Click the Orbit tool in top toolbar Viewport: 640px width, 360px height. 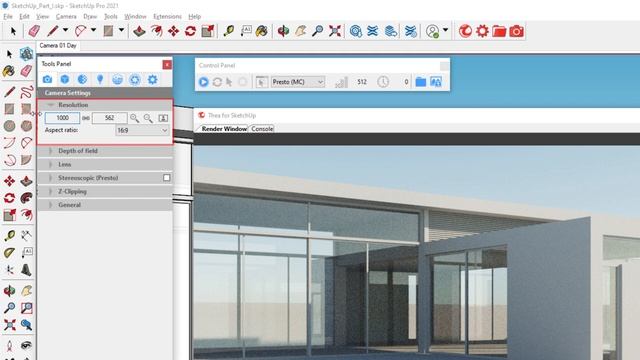click(283, 31)
